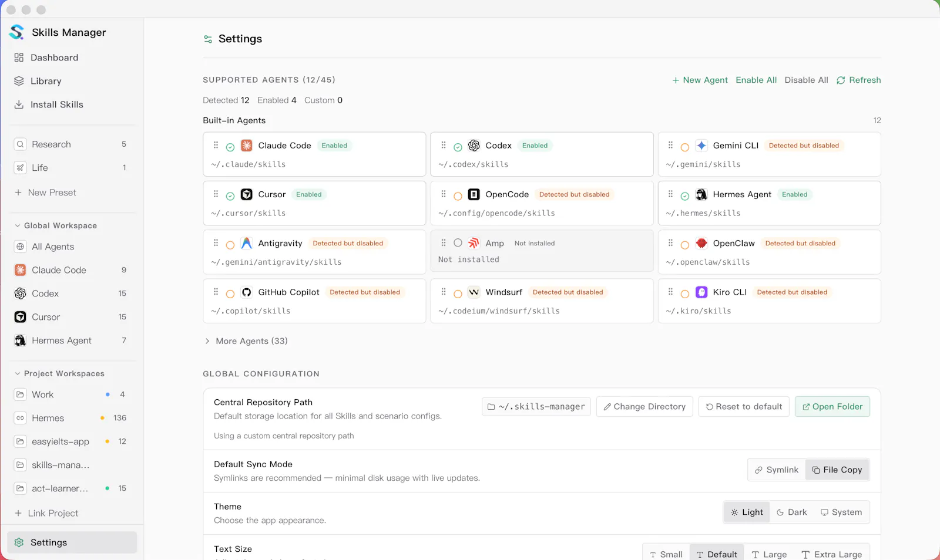The width and height of the screenshot is (940, 560).
Task: Click the Antigravity logo icon
Action: click(247, 243)
